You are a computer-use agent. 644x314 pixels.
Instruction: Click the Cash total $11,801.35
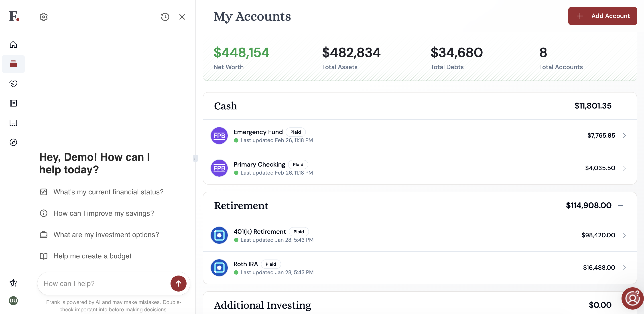593,106
